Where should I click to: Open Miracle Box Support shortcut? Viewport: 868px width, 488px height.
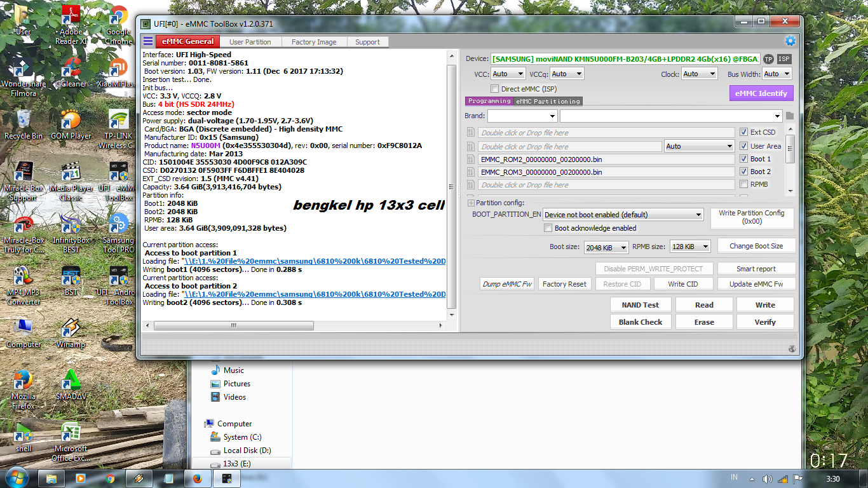(24, 182)
